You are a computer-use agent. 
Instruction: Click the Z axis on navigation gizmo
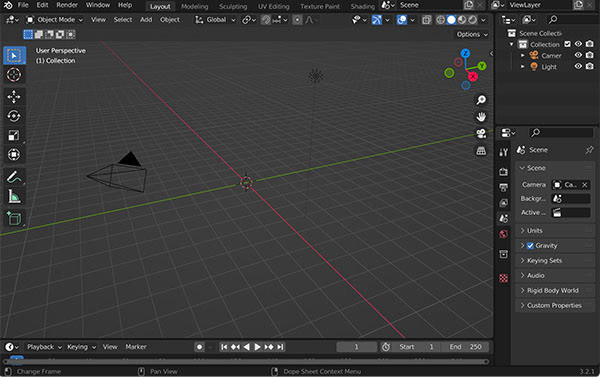click(465, 53)
